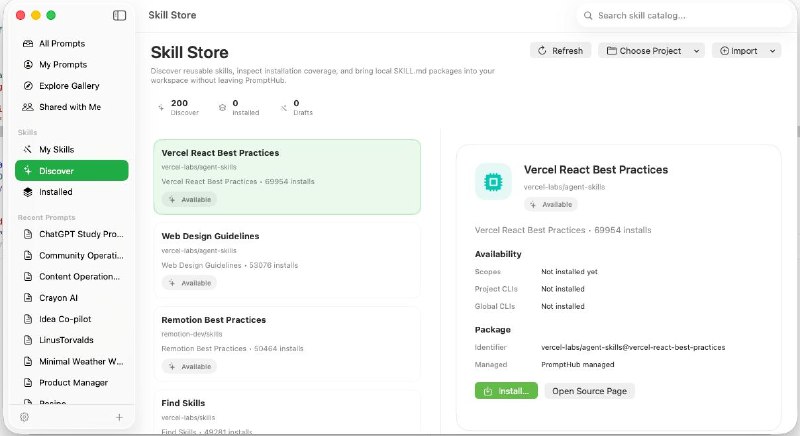Open Product Manager recent prompt

71,382
